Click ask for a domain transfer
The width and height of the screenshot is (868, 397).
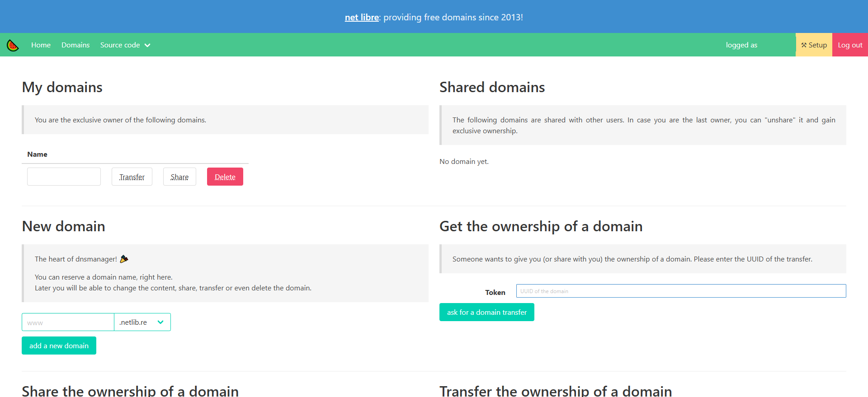(x=487, y=313)
